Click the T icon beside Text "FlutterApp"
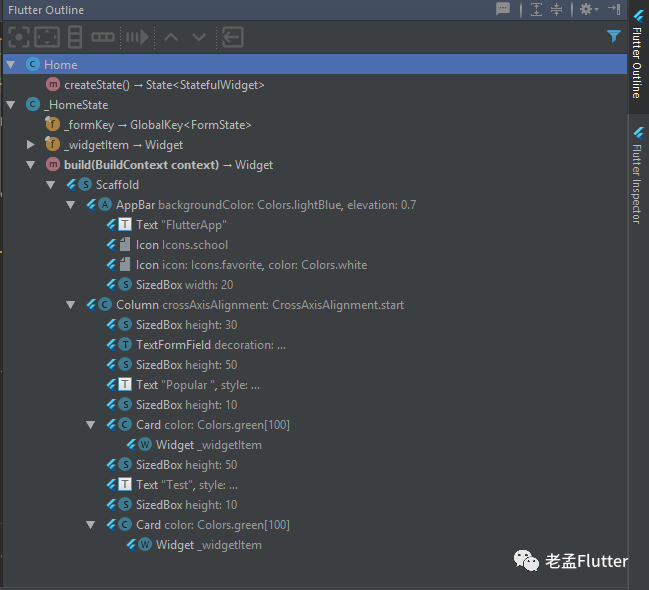The width and height of the screenshot is (649, 590). point(125,225)
